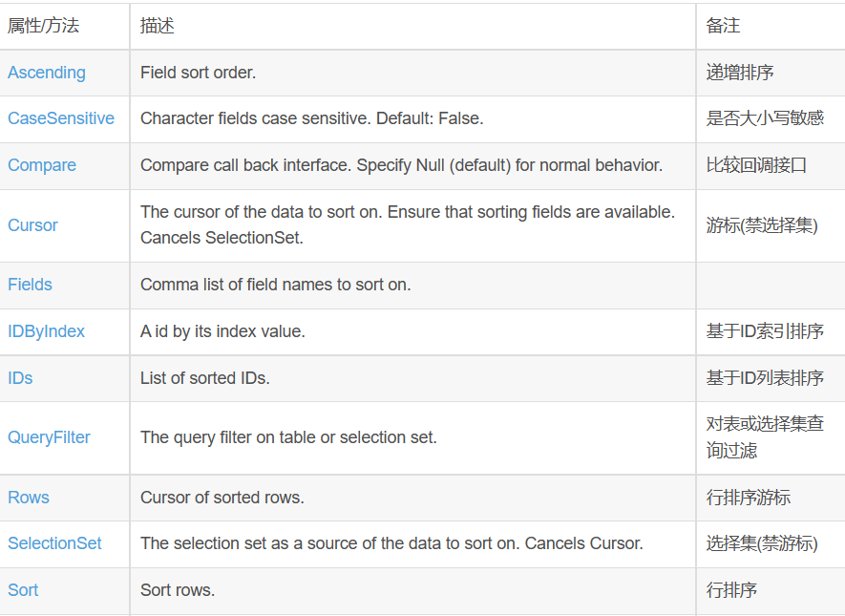Select the Rows link

tap(28, 497)
